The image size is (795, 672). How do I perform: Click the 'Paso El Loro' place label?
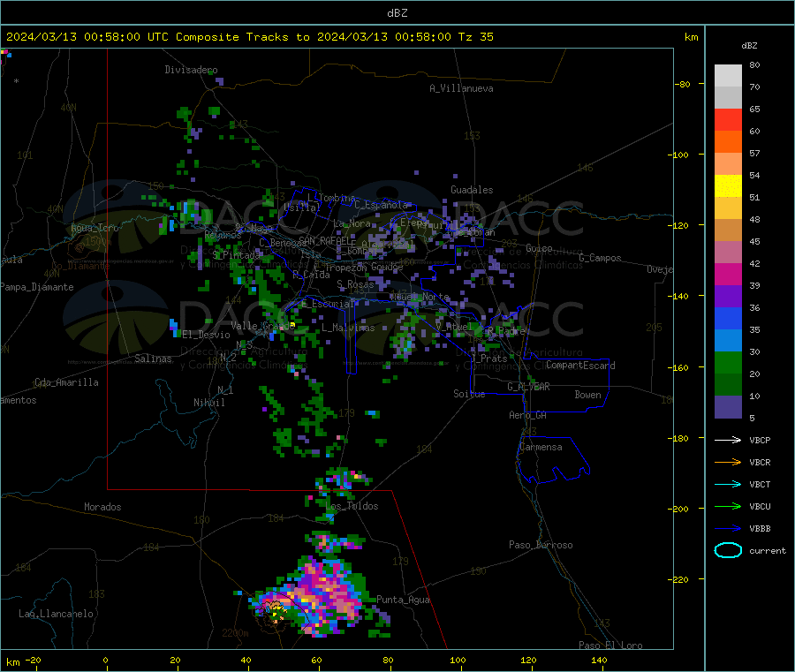click(x=610, y=646)
